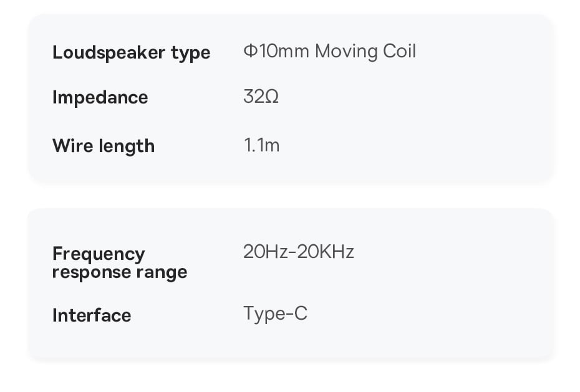Click the 'response range' second line text
This screenshot has height=392, width=580.
pos(119,272)
